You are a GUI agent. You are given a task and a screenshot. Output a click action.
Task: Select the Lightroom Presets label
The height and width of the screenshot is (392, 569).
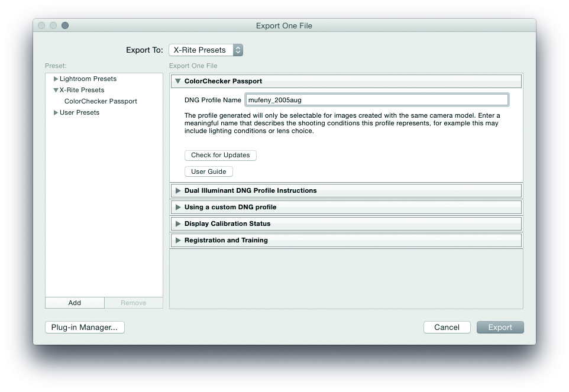[x=88, y=79]
